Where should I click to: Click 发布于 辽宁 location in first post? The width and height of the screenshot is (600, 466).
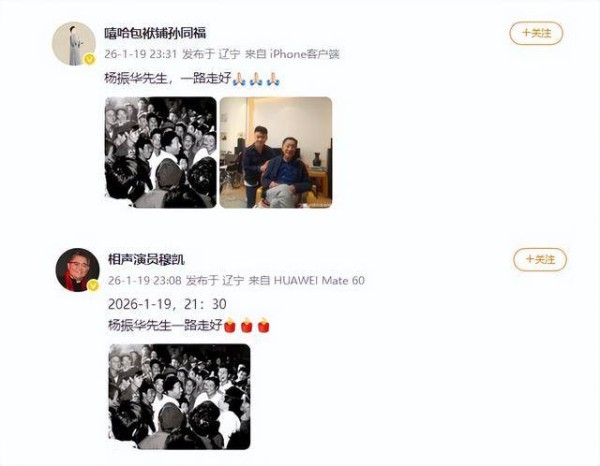211,54
